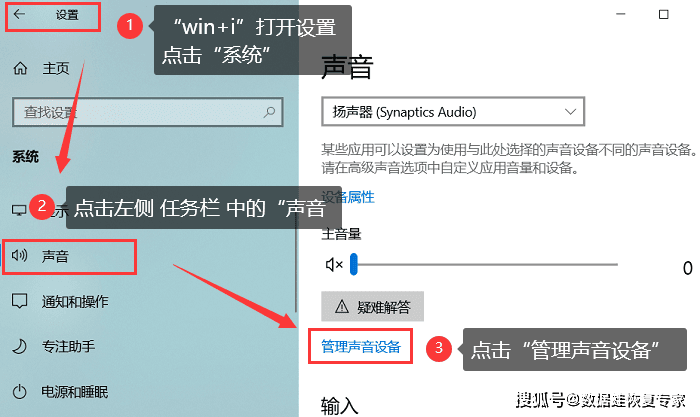
Task: Click the 管理声音设备 link
Action: click(x=361, y=346)
